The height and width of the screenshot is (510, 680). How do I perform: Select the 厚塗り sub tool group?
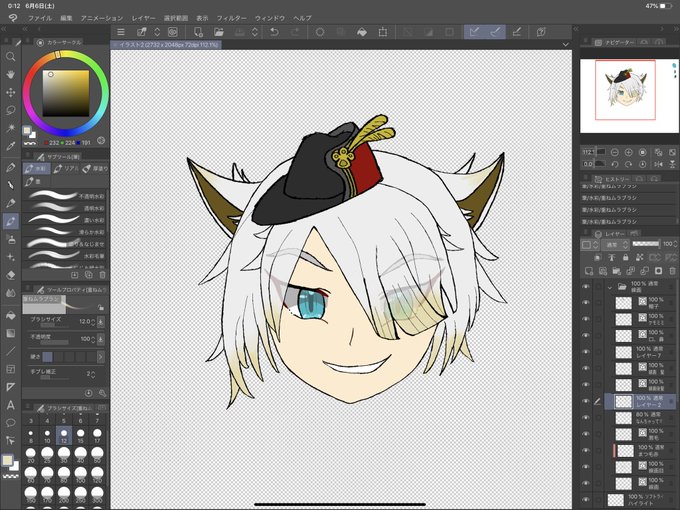pyautogui.click(x=95, y=169)
